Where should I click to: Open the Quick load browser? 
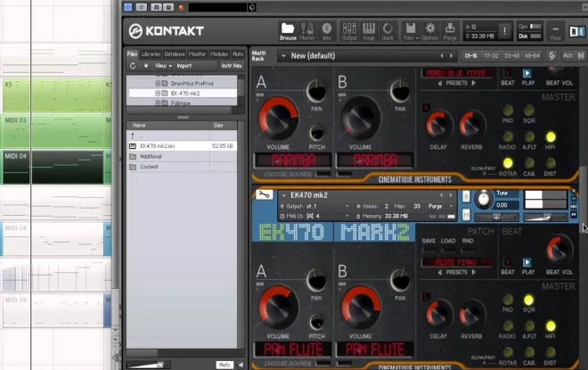pos(388,31)
